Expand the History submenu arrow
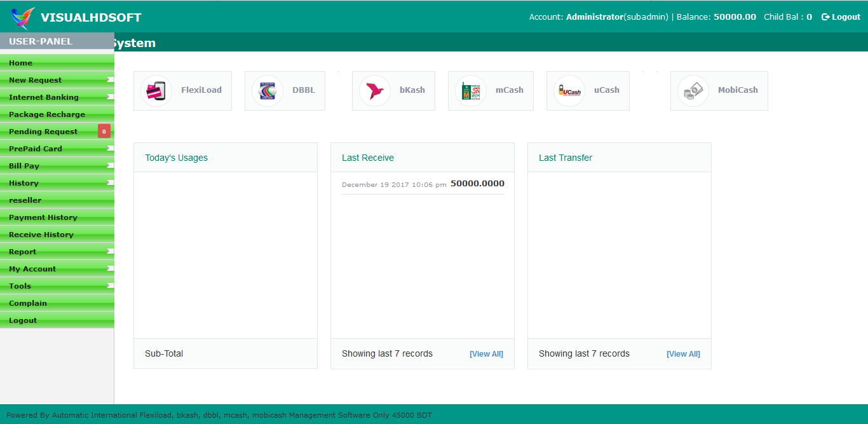The height and width of the screenshot is (424, 868). 111,182
